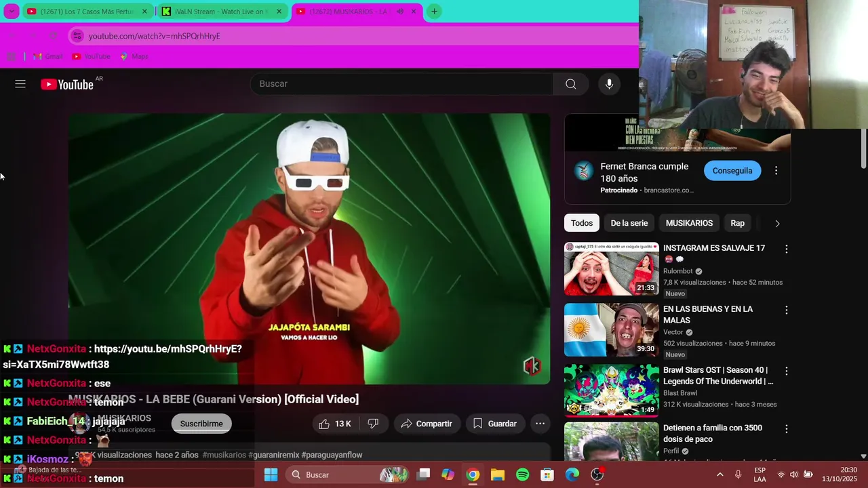Image resolution: width=868 pixels, height=488 pixels.
Task: Click the video player area
Action: point(309,249)
